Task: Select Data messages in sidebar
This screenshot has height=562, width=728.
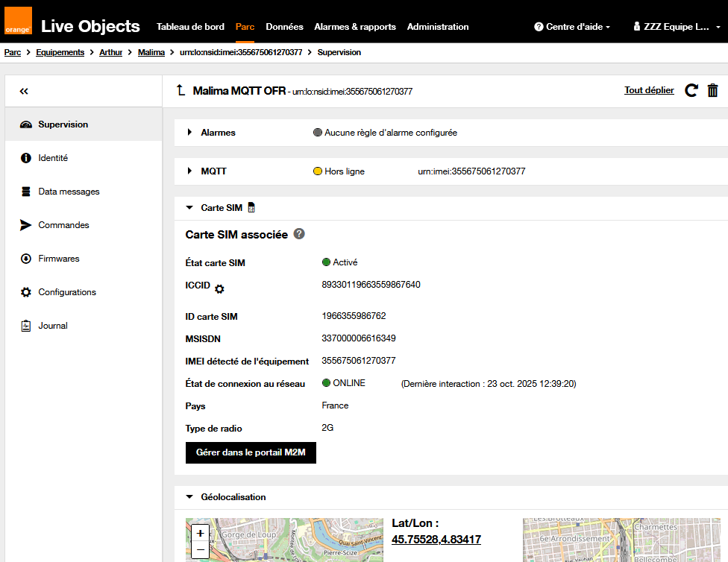Action: [69, 192]
